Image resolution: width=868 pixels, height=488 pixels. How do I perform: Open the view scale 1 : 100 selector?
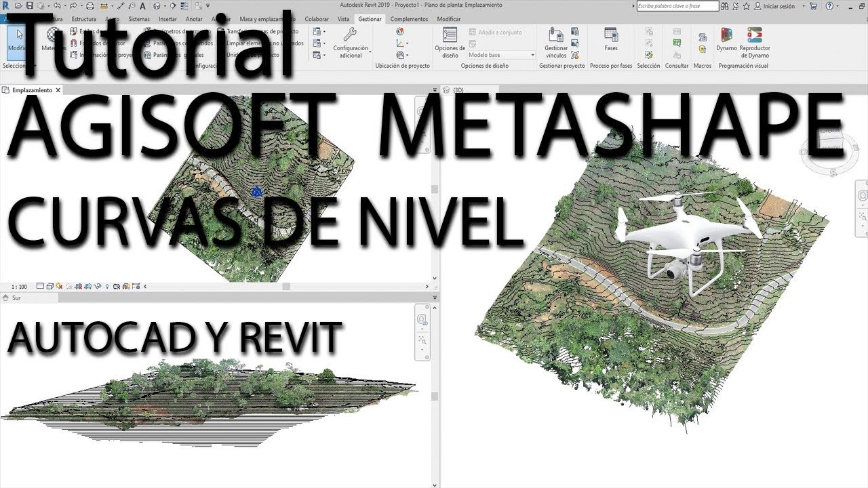pyautogui.click(x=19, y=287)
